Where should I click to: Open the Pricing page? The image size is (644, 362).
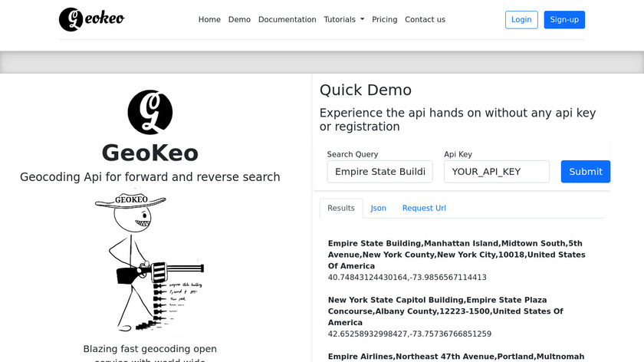[384, 19]
